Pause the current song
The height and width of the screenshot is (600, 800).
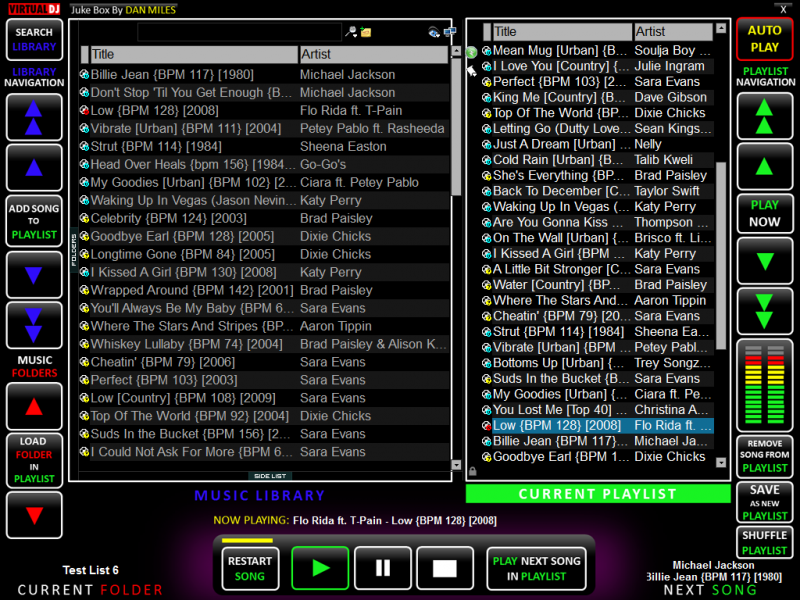tap(383, 568)
